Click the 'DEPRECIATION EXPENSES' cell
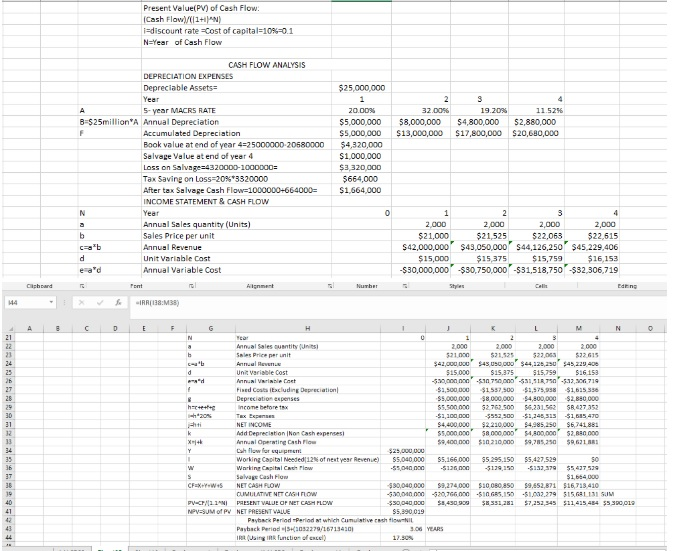Screen dimensions: 673x551 [x=188, y=76]
